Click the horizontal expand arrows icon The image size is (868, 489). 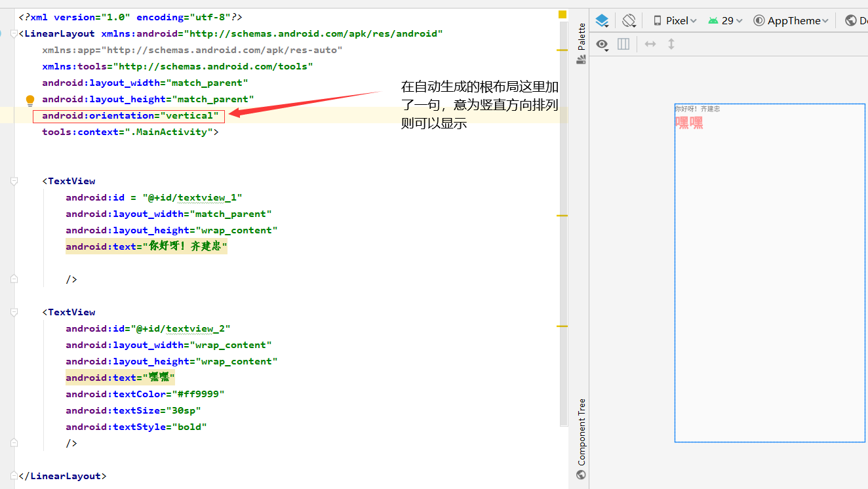(x=650, y=44)
